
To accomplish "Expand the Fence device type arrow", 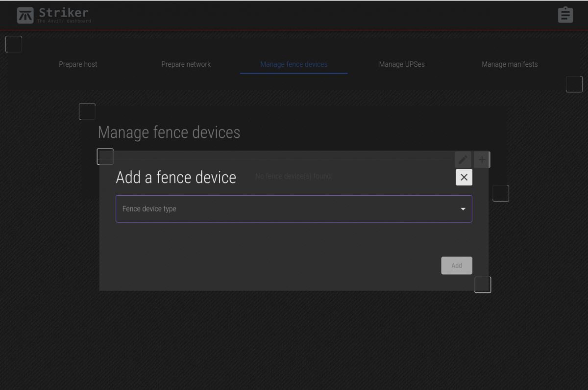I will point(463,209).
